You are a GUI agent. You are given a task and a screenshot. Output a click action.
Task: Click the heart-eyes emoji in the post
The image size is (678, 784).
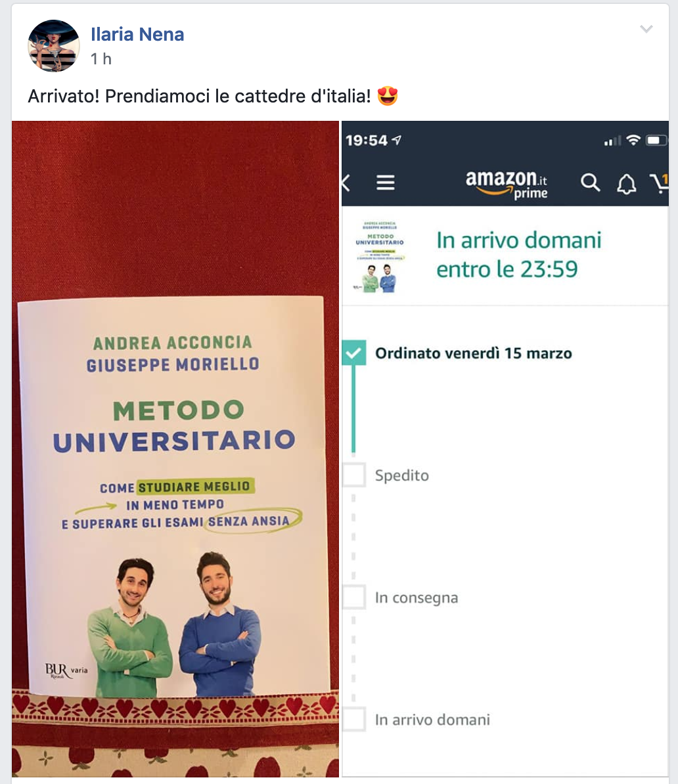click(387, 95)
